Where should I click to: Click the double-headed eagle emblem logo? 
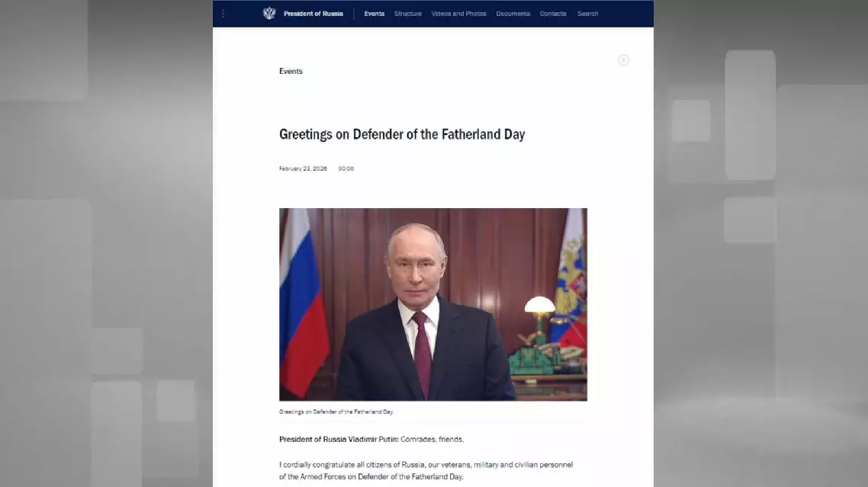click(x=268, y=14)
